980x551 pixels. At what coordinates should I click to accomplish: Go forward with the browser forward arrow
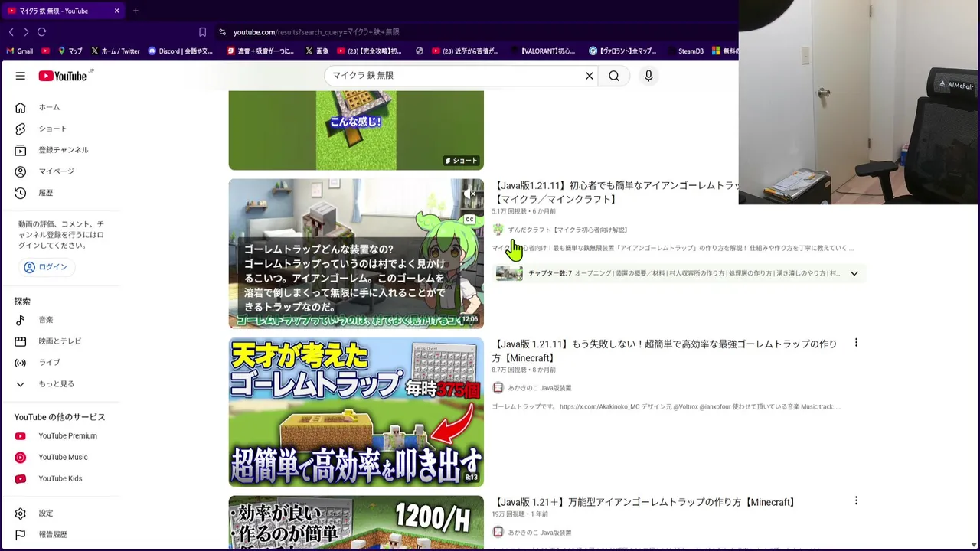click(x=26, y=32)
